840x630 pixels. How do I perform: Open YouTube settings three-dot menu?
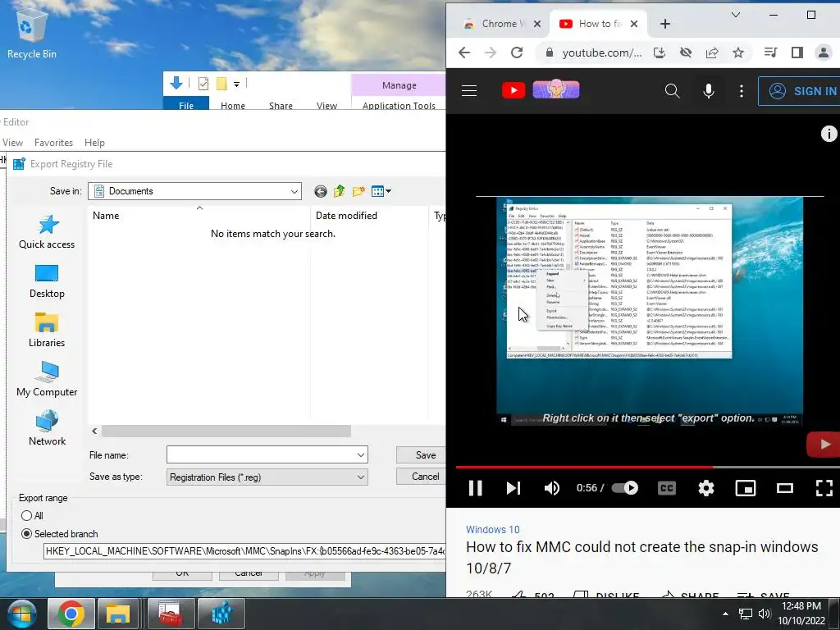coord(742,90)
